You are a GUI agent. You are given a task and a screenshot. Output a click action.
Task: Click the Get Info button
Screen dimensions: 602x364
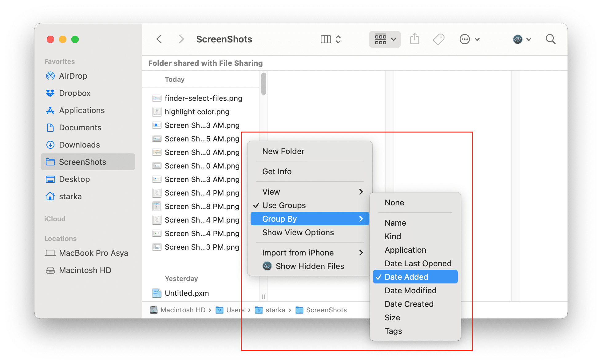point(277,172)
